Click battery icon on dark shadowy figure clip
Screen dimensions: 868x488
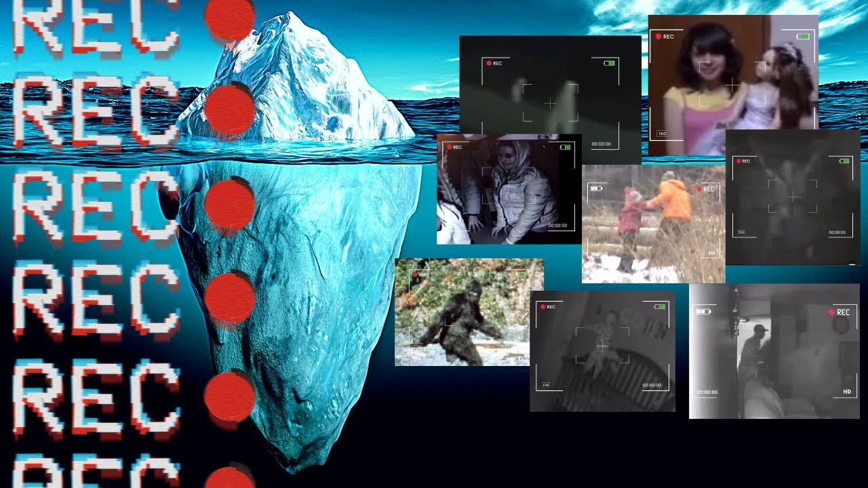(x=844, y=161)
